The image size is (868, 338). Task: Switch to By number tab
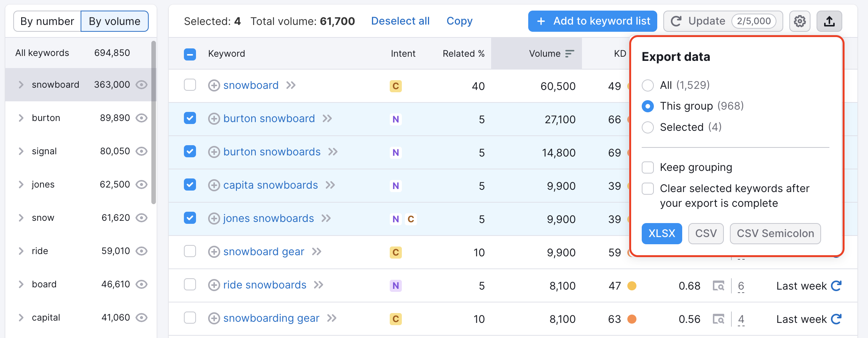point(47,21)
